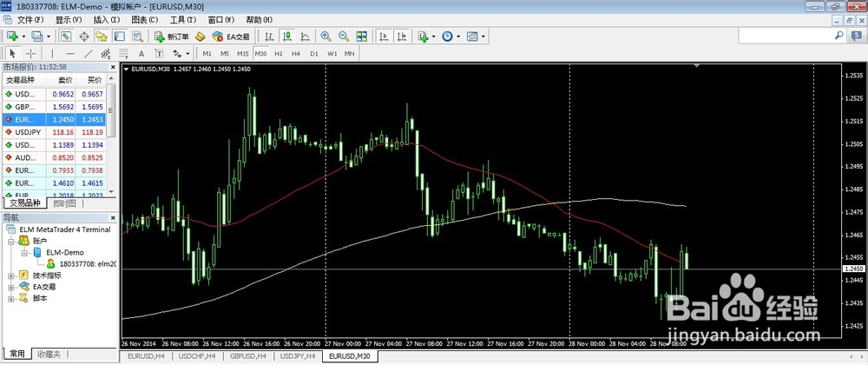The width and height of the screenshot is (868, 365).
Task: Open the Profiles icon in toolbar
Action: (37, 36)
